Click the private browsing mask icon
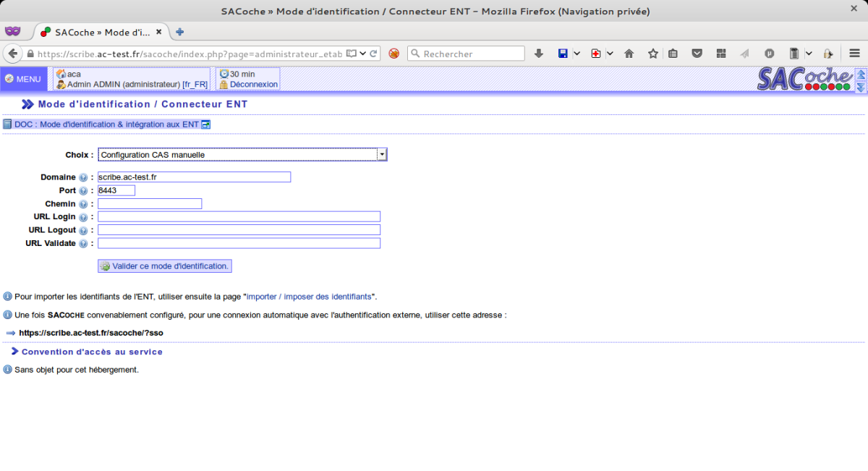 [13, 31]
